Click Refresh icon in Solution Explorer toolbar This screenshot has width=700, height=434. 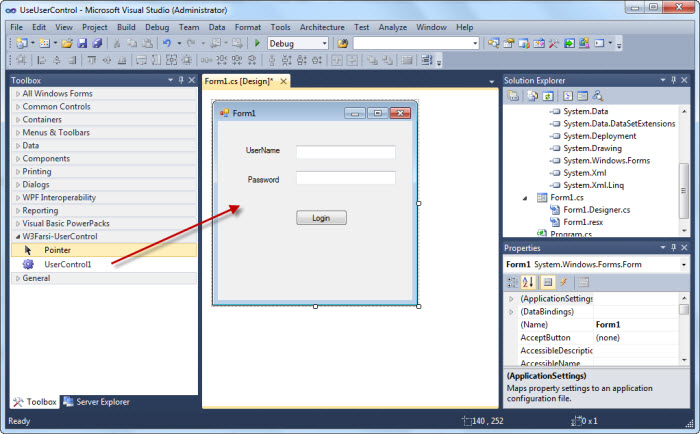point(547,96)
